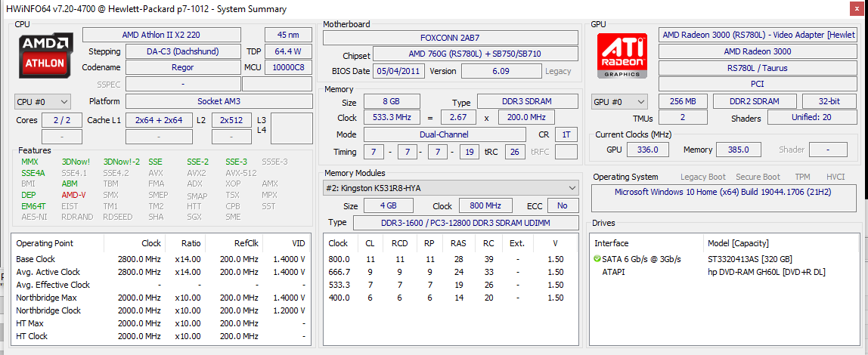The height and width of the screenshot is (355, 868).
Task: Click the 32-bit bus width field
Action: pyautogui.click(x=829, y=102)
